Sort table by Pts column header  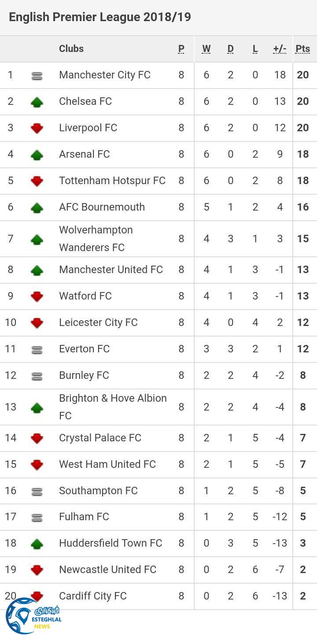(x=303, y=49)
